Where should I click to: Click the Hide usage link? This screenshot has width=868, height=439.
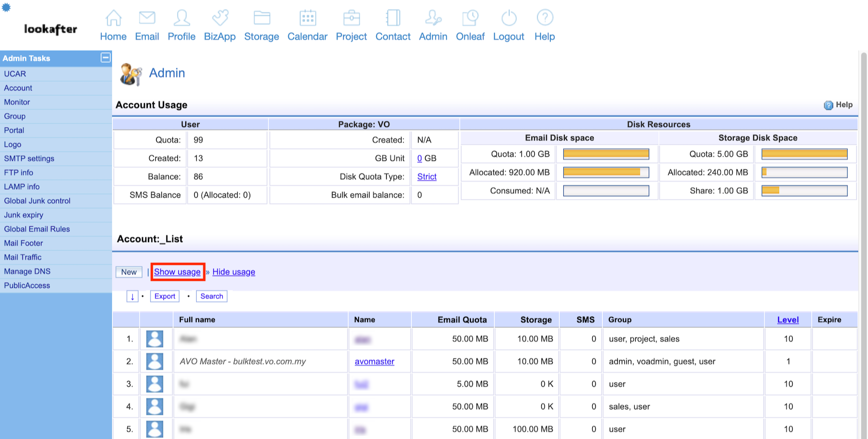pyautogui.click(x=234, y=272)
